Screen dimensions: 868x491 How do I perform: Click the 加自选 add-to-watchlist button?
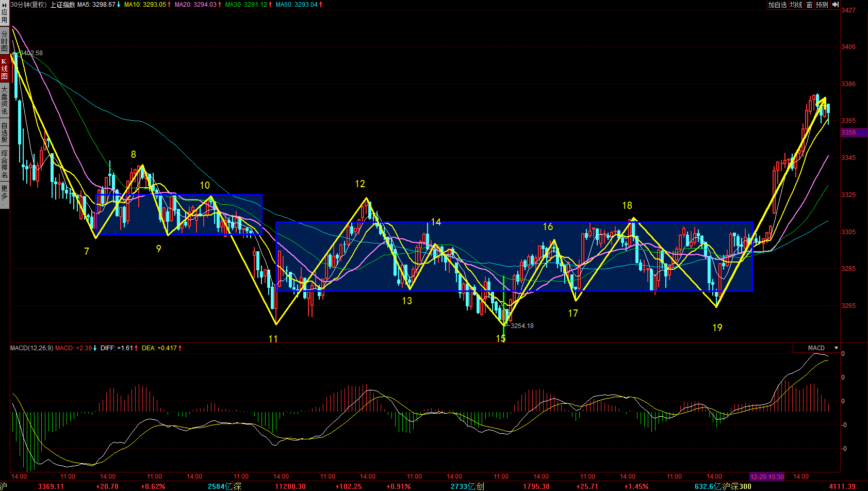pos(777,5)
